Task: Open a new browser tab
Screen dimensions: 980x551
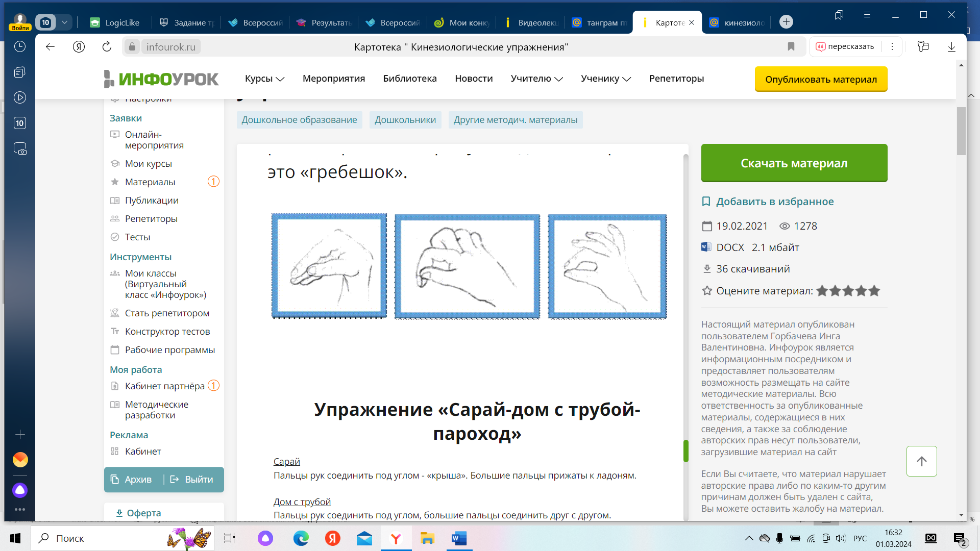Action: (x=787, y=22)
